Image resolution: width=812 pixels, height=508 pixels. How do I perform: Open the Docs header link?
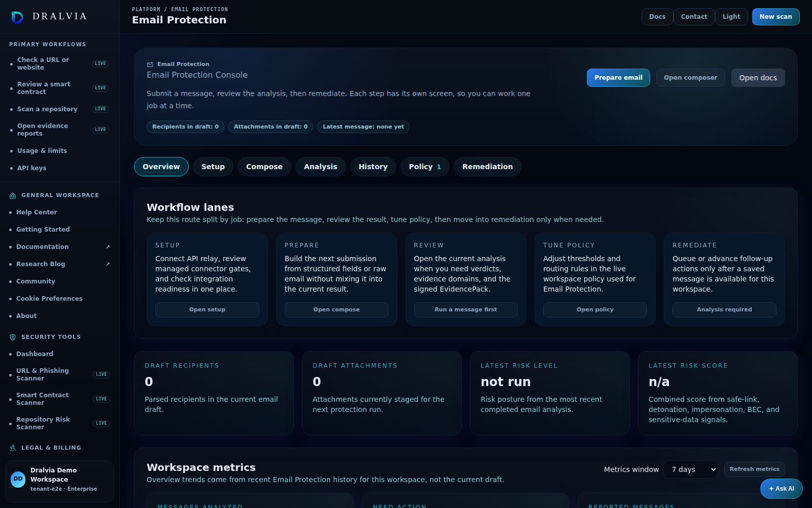pos(657,17)
